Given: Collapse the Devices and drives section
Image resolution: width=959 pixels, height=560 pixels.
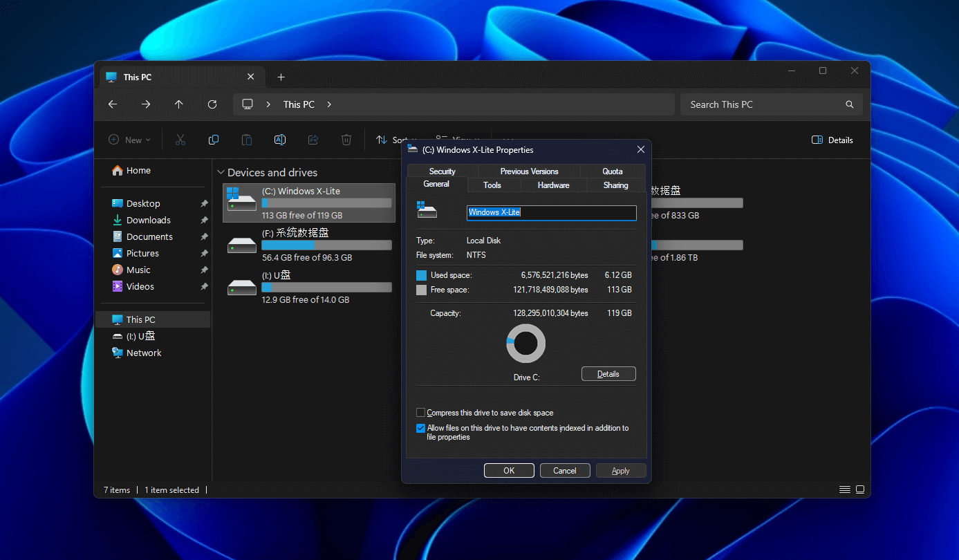Looking at the screenshot, I should [221, 172].
